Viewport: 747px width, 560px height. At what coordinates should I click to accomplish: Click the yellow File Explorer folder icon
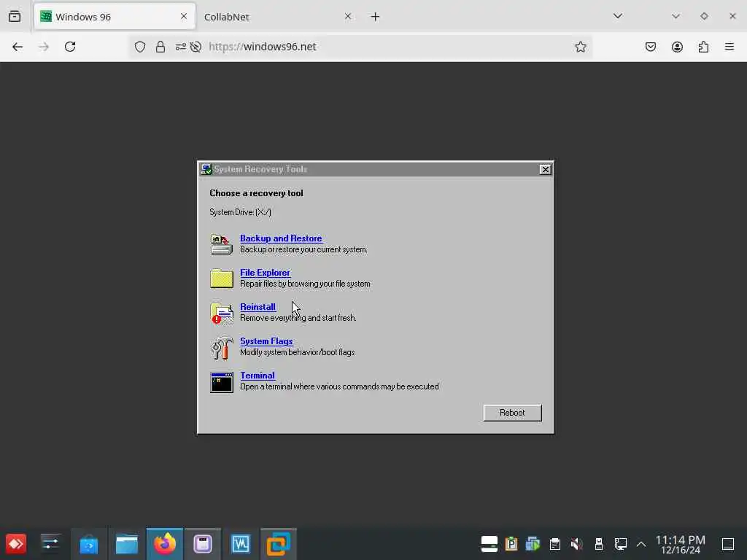222,279
